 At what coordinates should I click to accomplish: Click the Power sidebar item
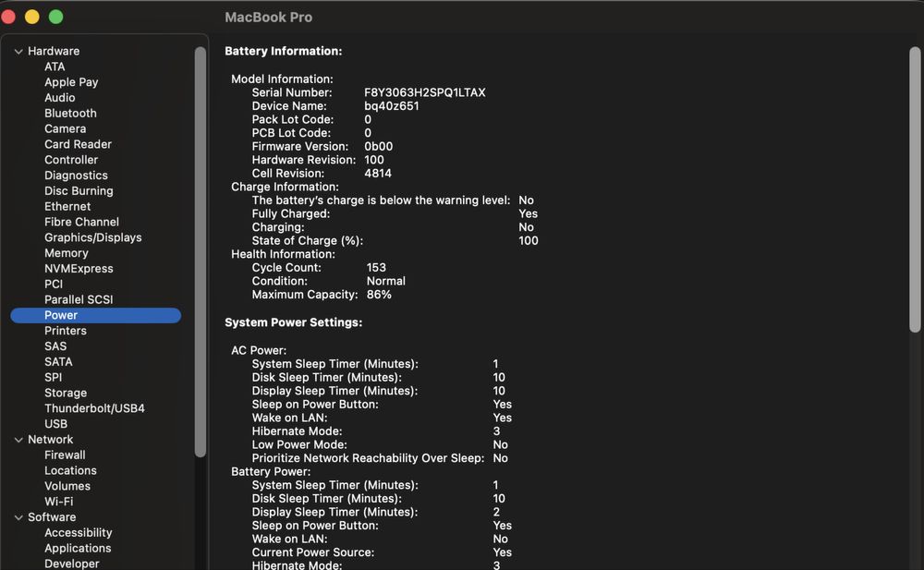coord(61,315)
